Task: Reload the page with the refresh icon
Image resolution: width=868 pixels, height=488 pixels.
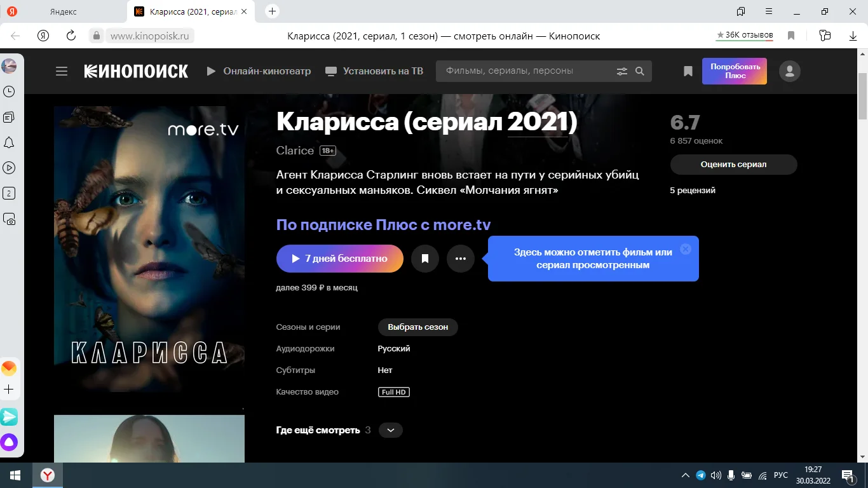Action: point(71,36)
